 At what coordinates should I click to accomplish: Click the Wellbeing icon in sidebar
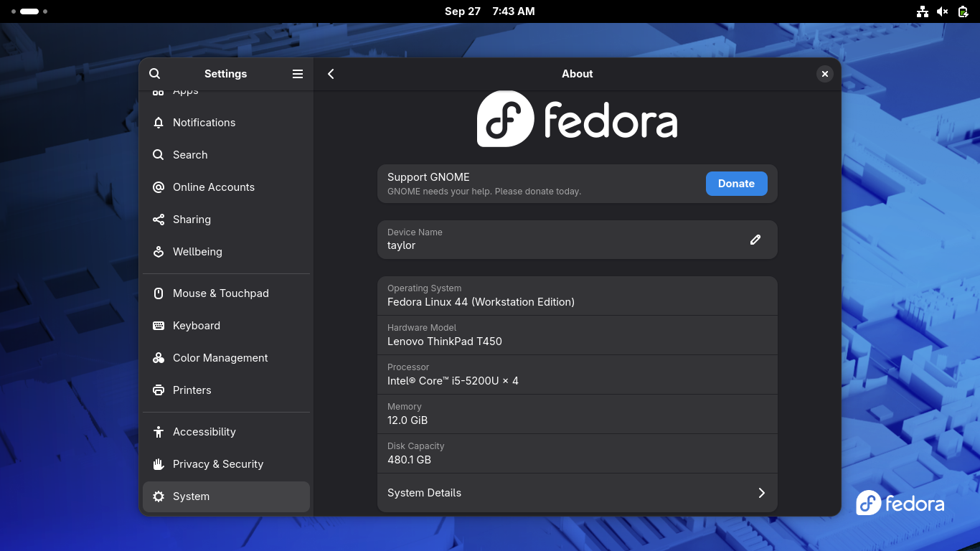tap(159, 252)
